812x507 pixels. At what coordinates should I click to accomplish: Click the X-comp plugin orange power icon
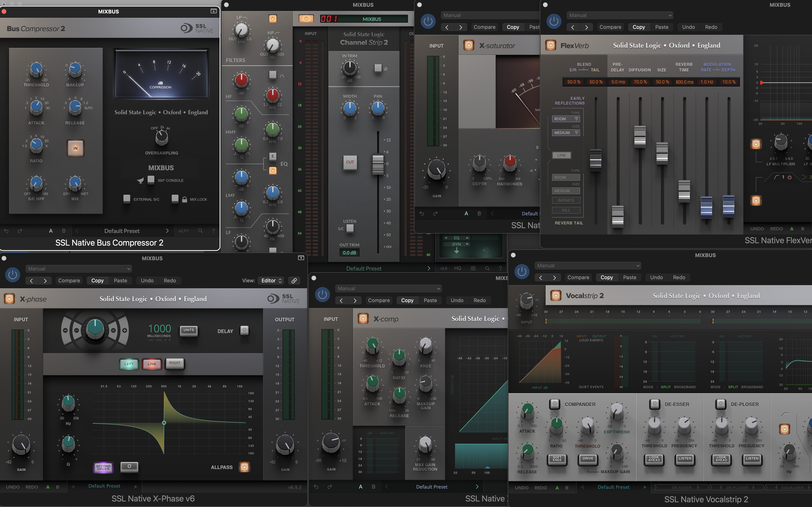(x=363, y=318)
